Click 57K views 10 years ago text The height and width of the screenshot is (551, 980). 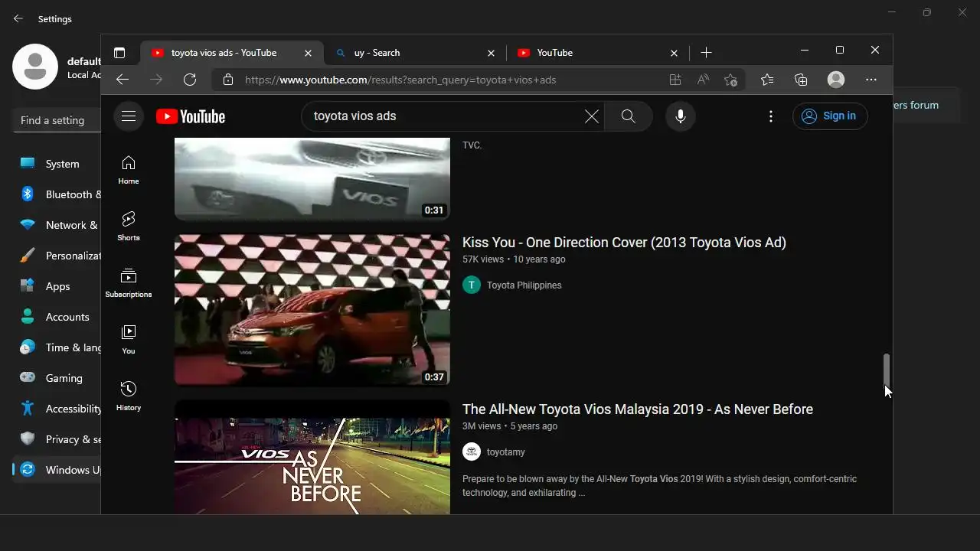(x=514, y=259)
